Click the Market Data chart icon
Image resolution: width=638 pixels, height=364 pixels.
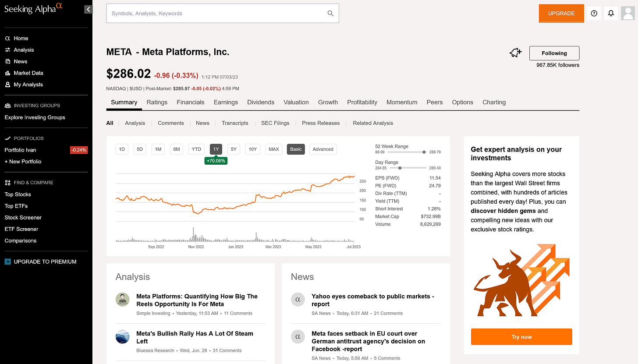pos(7,73)
